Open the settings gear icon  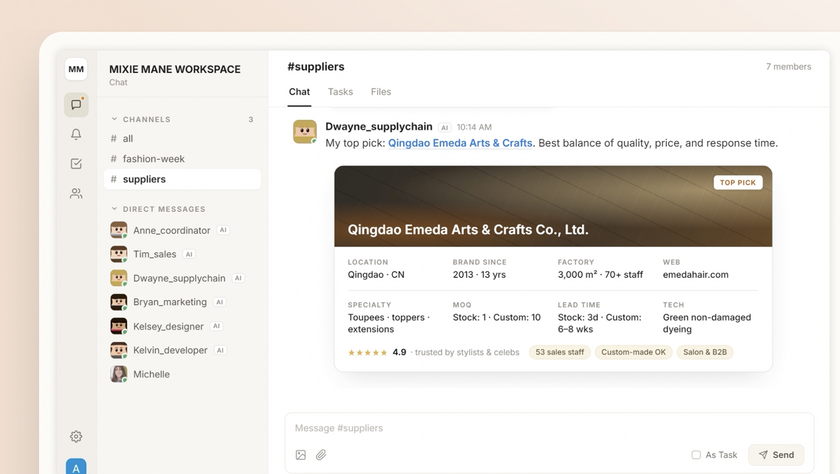pos(76,437)
